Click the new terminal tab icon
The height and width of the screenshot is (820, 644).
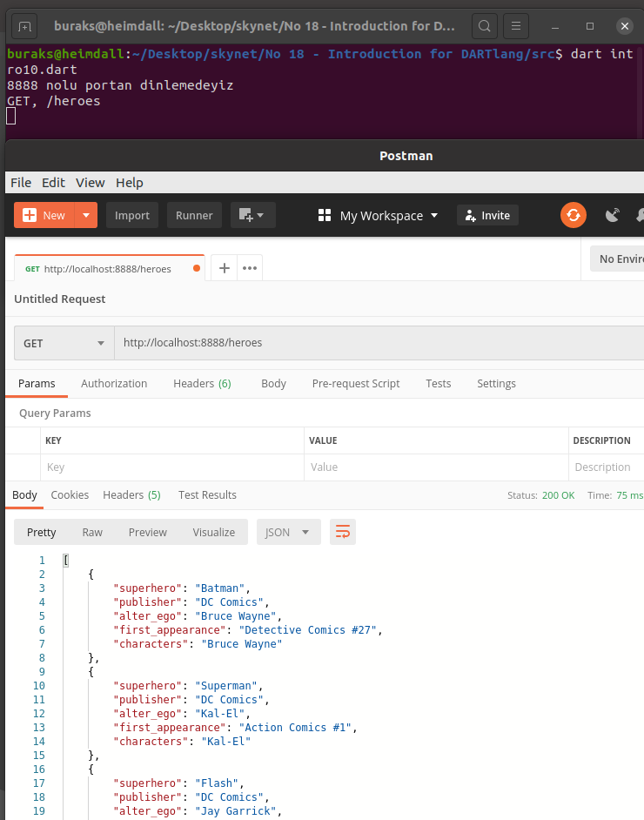[x=24, y=26]
